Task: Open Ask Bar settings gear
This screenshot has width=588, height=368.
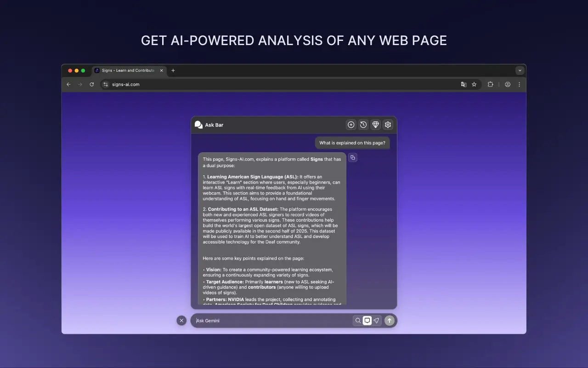Action: 388,125
